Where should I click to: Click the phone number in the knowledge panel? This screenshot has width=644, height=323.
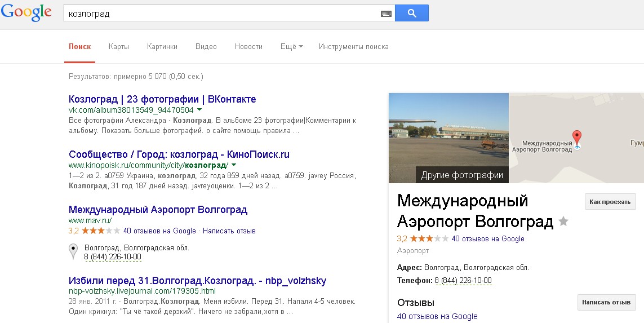[x=463, y=281]
